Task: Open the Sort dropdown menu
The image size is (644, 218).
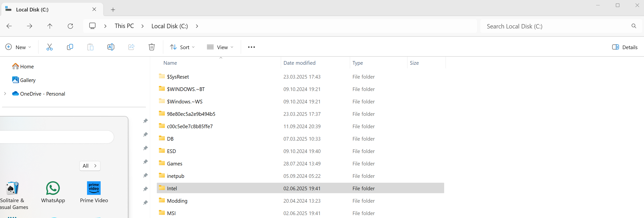Action: coord(182,47)
